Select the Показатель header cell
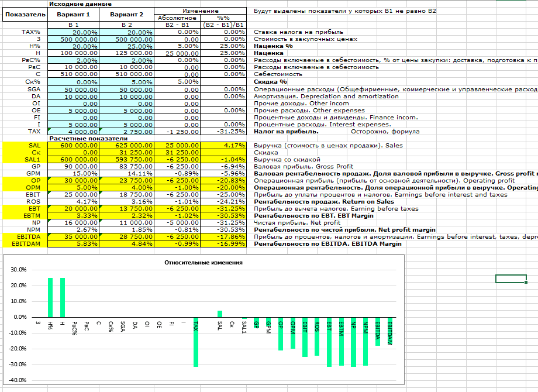Viewport: 538px width, 392px height. [25, 15]
